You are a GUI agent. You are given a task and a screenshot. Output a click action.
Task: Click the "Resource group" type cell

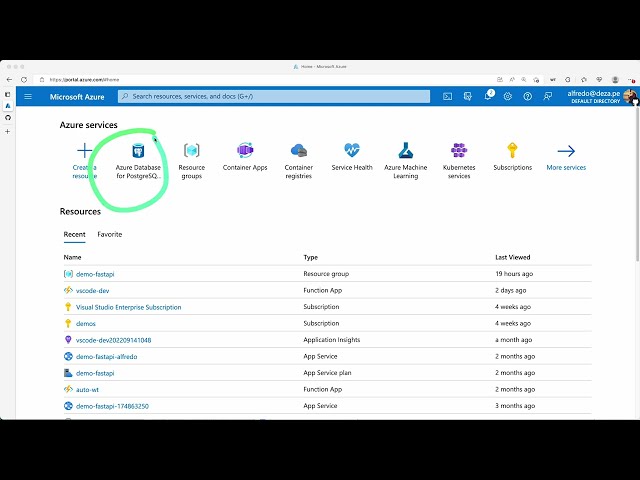[326, 274]
